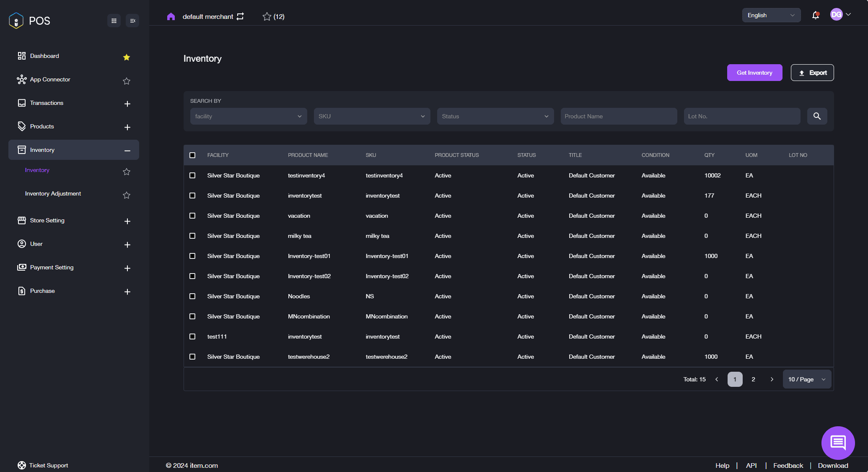Open the DG user avatar menu
Image resolution: width=868 pixels, height=472 pixels.
click(840, 15)
